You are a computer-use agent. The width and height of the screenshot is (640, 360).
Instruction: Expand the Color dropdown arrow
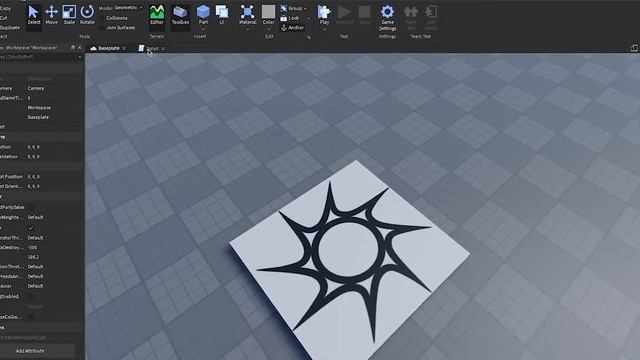tap(268, 29)
